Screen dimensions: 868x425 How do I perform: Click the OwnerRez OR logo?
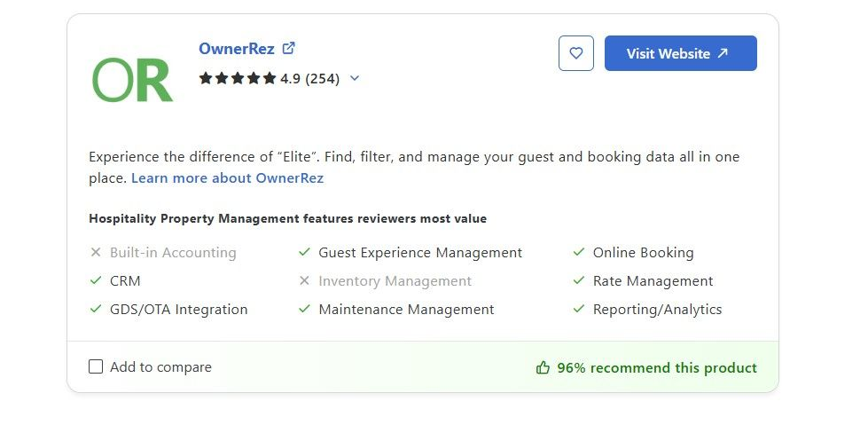click(x=132, y=80)
